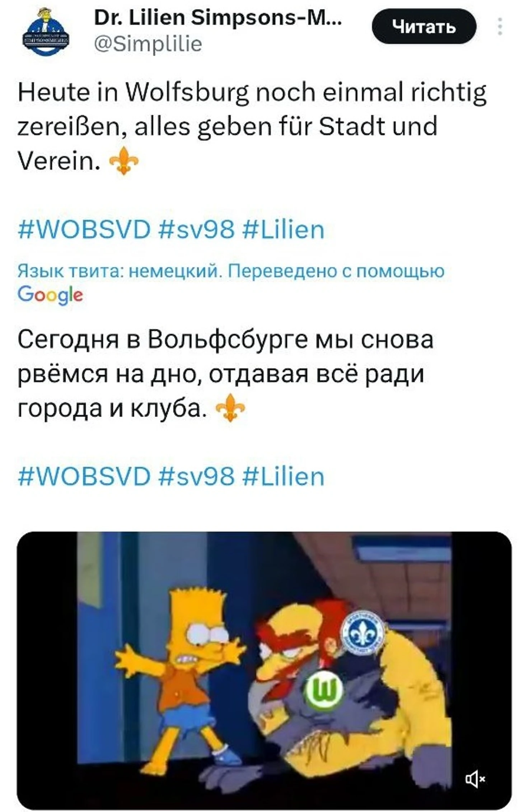Open the translated #WOBSVD hashtag
Viewport: 524px width, 812px height.
[84, 476]
